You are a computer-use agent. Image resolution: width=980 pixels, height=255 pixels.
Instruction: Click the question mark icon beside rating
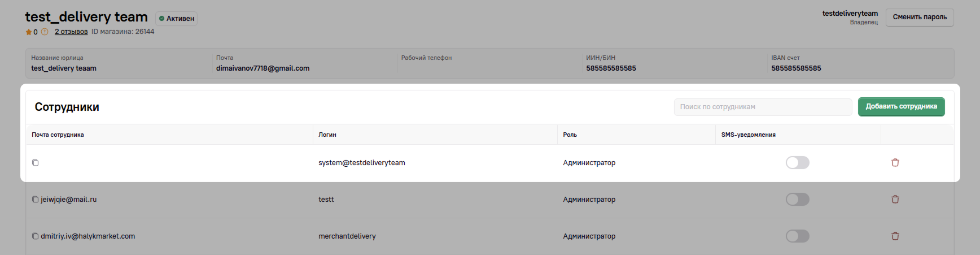click(45, 32)
